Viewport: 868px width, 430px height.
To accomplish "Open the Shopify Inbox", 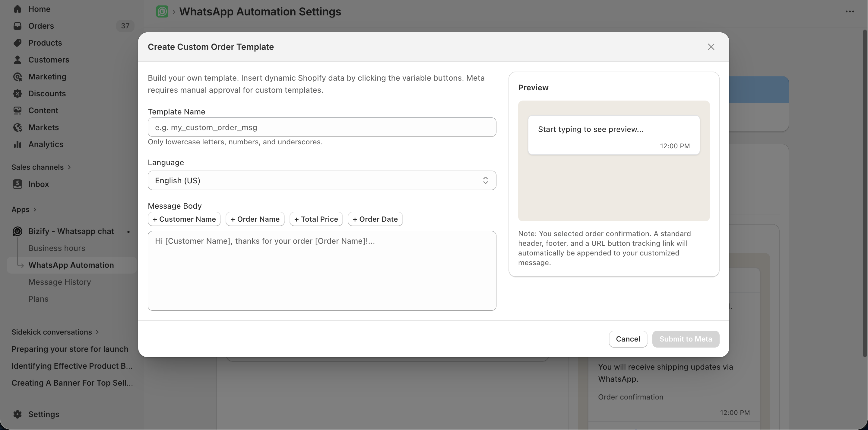I will [38, 184].
